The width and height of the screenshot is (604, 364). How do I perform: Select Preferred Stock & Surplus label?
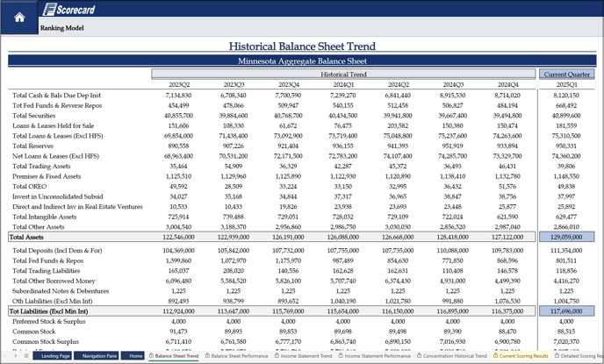[x=49, y=321]
